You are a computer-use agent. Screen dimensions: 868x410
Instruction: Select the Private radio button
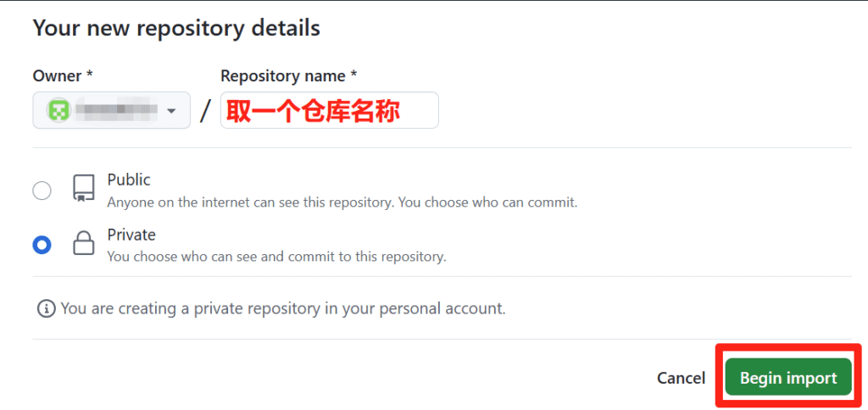pyautogui.click(x=42, y=245)
